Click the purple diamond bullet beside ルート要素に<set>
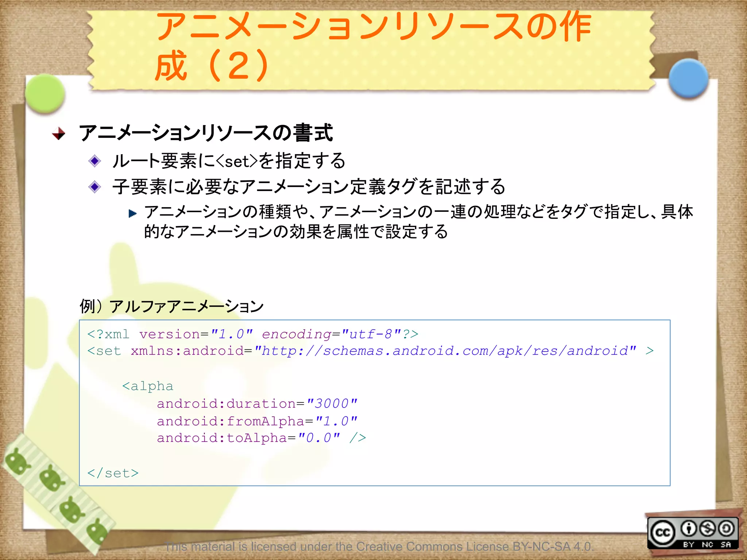The height and width of the screenshot is (560, 747). coord(95,161)
